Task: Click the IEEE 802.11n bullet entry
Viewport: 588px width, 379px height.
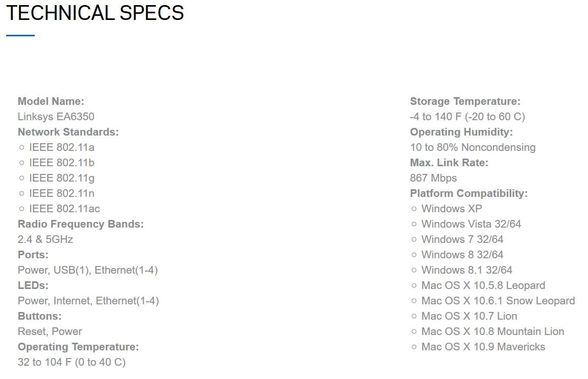Action: pos(61,193)
